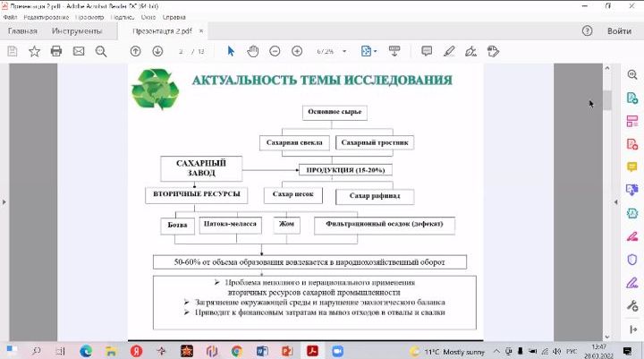Viewport: 644px width, 359px height.
Task: Click the page number input field
Action: [x=181, y=51]
